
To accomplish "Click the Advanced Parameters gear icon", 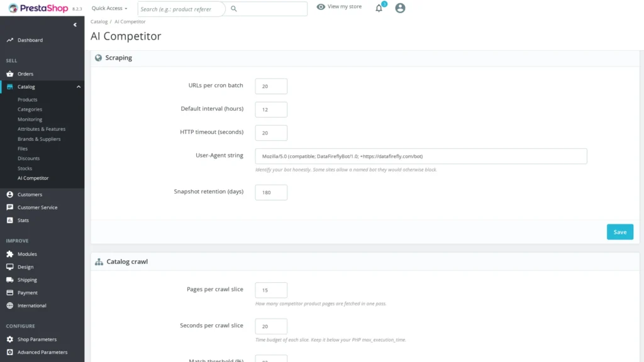I will point(10,352).
